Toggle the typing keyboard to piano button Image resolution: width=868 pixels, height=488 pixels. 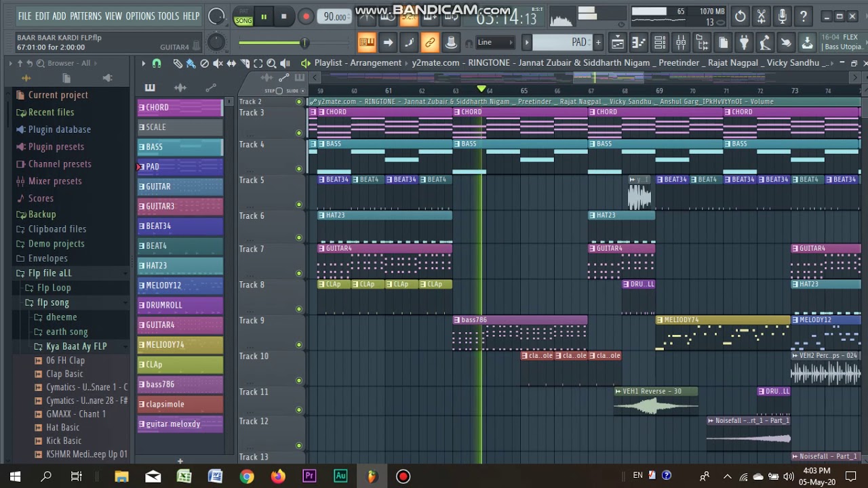coord(367,43)
